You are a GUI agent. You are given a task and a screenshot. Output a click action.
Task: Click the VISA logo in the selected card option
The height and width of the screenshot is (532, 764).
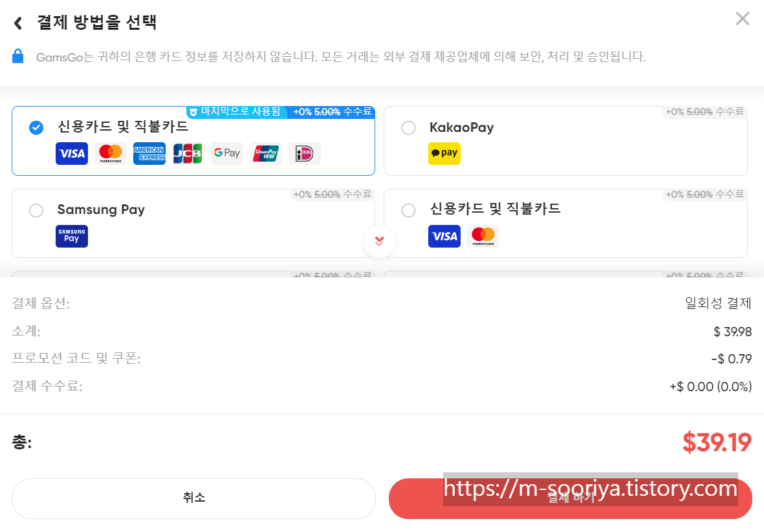(72, 153)
